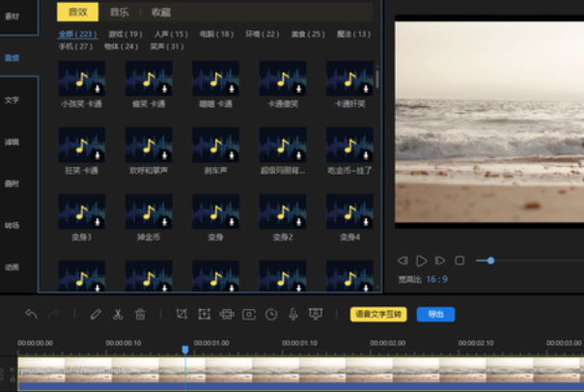Download the 小孩笑 卡通 sound effect
This screenshot has height=392, width=584.
pyautogui.click(x=98, y=91)
